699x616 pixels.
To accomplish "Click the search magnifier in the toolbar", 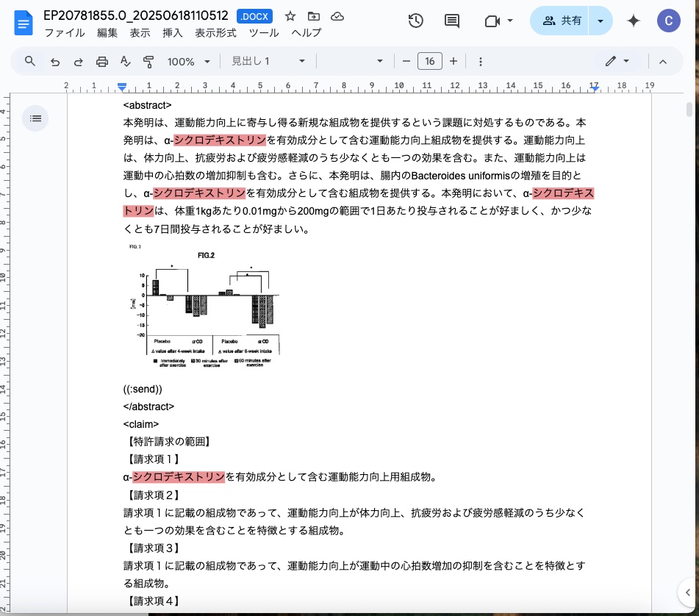I will pos(30,61).
